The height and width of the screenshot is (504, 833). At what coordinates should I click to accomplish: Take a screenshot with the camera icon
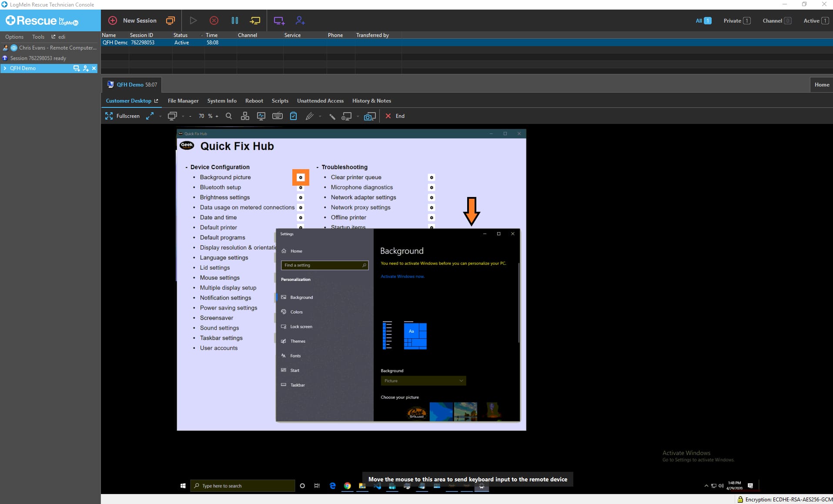(x=369, y=116)
